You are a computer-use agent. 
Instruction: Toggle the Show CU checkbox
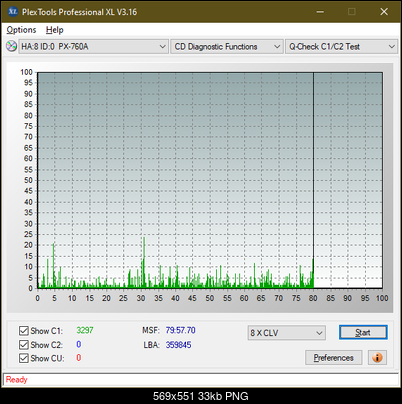[23, 358]
